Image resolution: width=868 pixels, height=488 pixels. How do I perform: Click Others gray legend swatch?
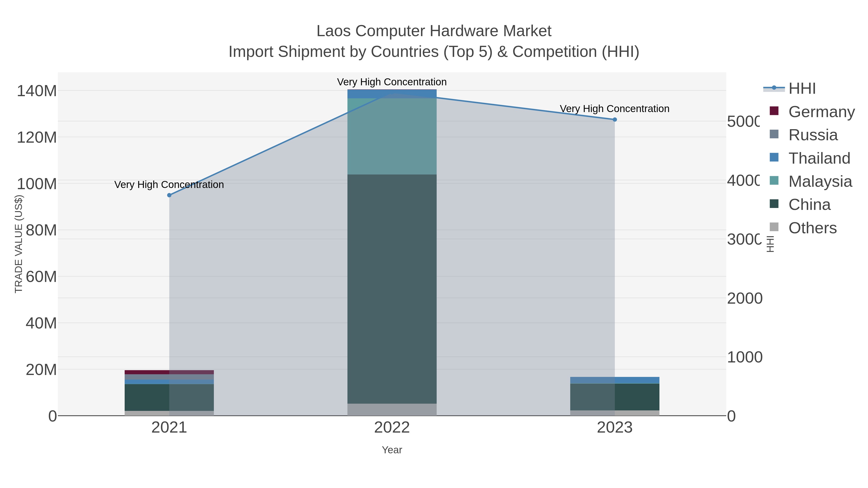(x=774, y=227)
